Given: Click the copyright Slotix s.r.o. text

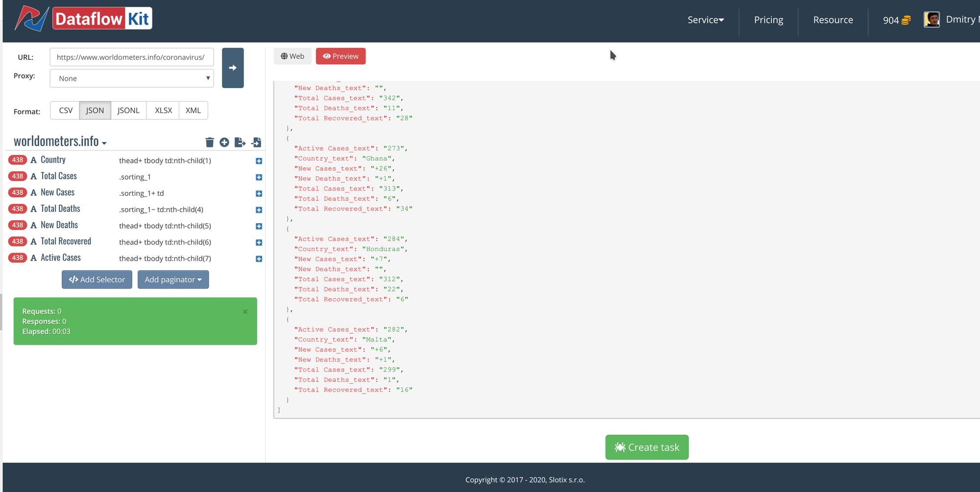Looking at the screenshot, I should coord(525,480).
